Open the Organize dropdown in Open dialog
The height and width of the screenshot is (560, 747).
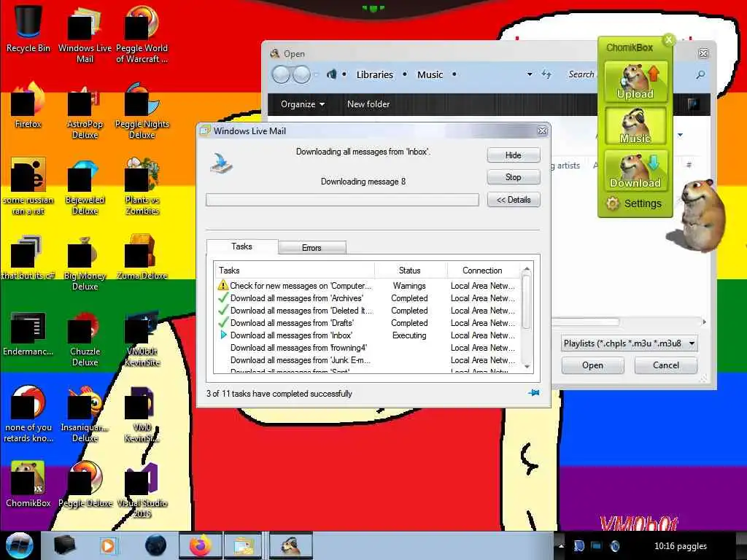[x=303, y=104]
